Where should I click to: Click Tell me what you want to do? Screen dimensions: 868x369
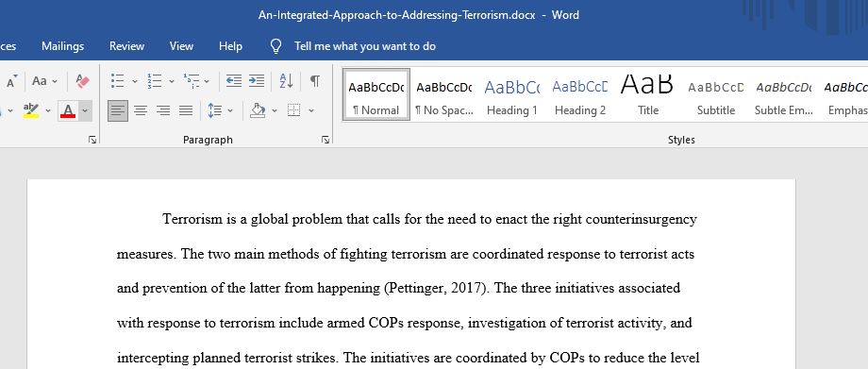[x=365, y=46]
